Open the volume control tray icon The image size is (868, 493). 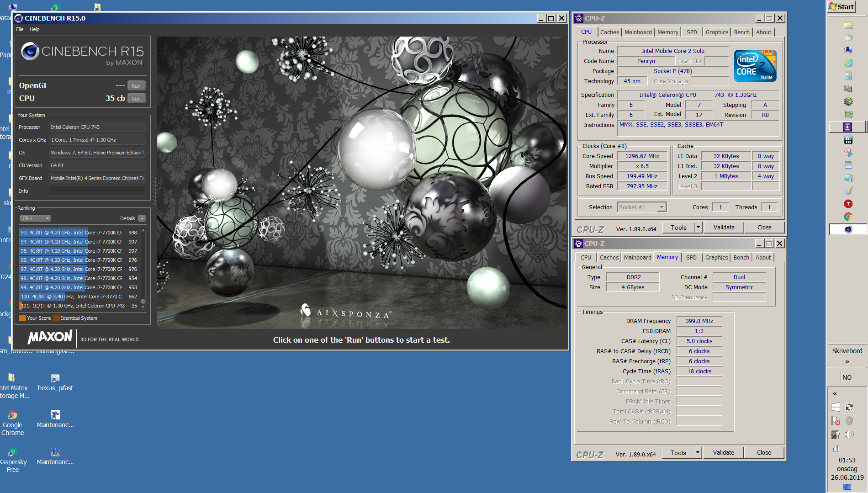coord(849,435)
